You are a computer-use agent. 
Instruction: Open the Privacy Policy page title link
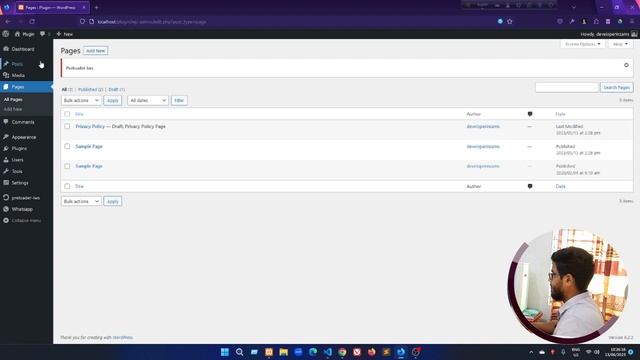tap(90, 127)
